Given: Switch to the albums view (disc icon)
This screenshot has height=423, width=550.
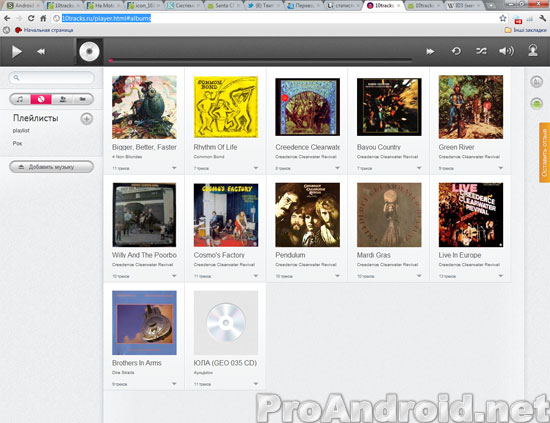Looking at the screenshot, I should click(41, 99).
